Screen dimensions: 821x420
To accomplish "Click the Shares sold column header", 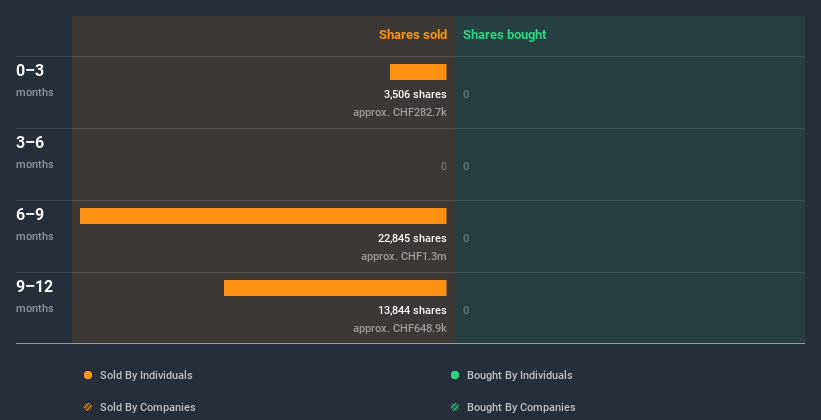I will click(x=413, y=35).
